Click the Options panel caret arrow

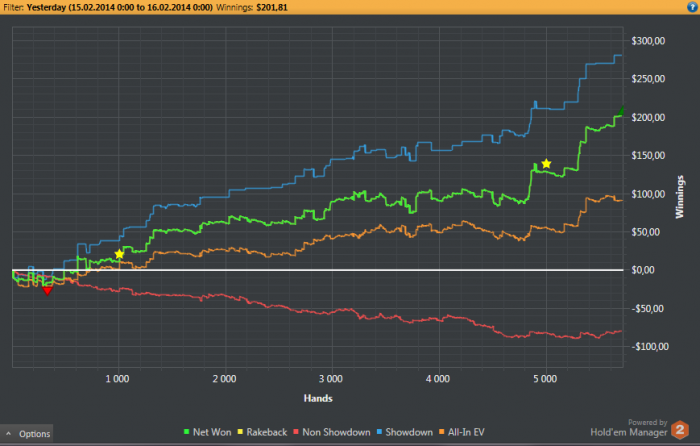coord(8,433)
